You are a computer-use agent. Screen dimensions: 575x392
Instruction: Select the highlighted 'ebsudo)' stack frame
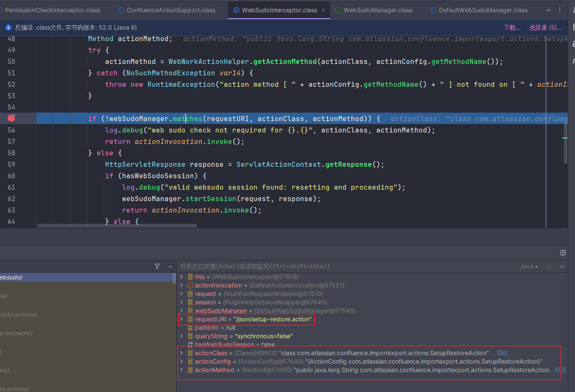(x=86, y=277)
